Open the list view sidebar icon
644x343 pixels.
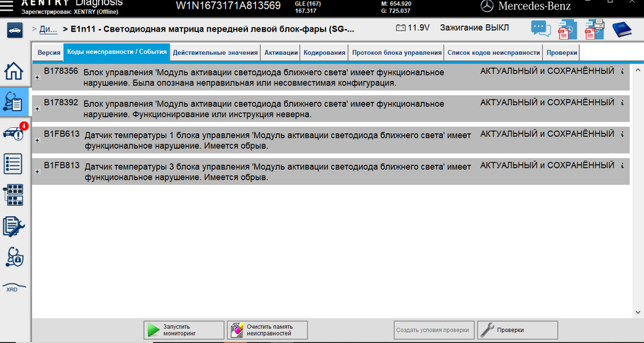coord(13,163)
